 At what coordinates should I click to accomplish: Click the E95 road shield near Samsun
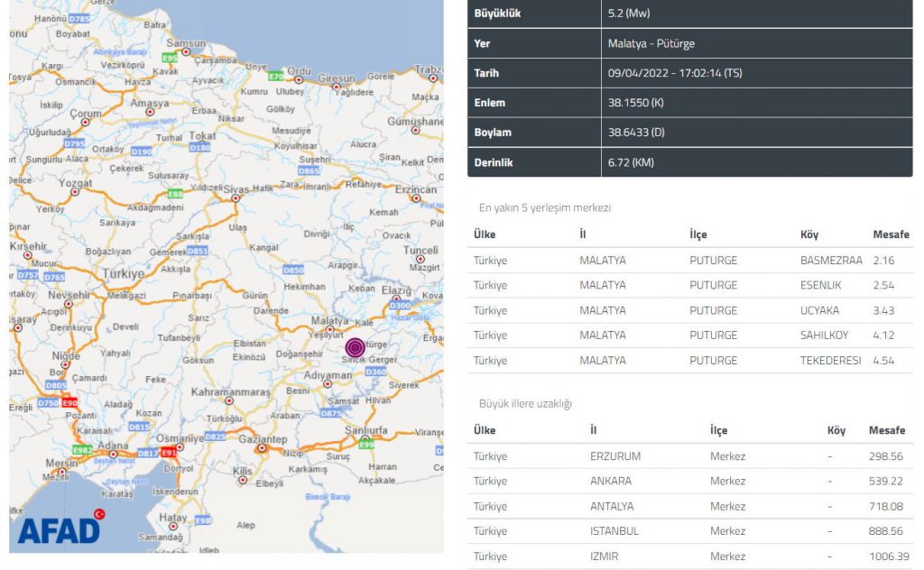point(170,57)
